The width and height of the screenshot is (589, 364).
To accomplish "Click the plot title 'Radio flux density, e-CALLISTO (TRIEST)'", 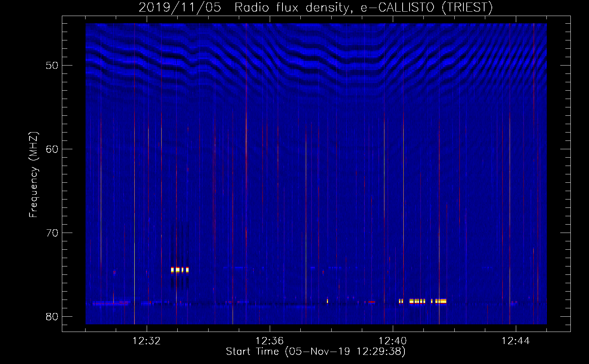I will coord(363,7).
